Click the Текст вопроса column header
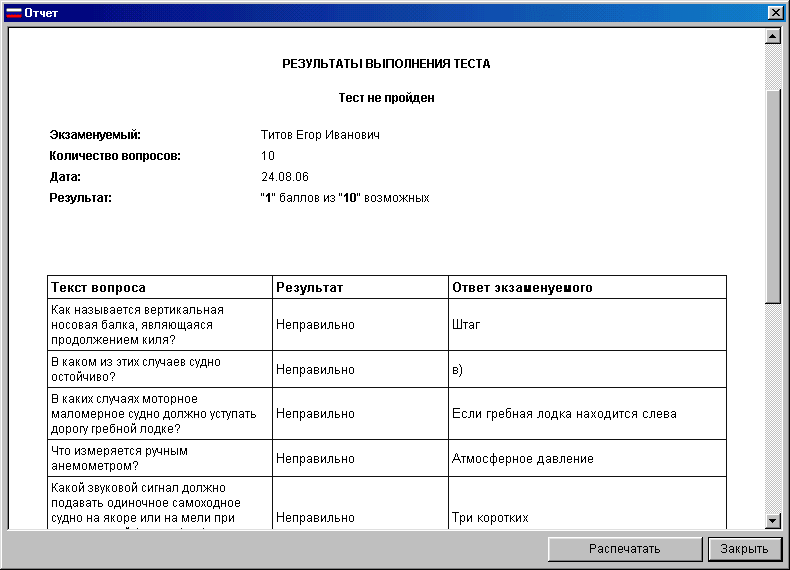Image resolution: width=790 pixels, height=570 pixels. click(98, 288)
